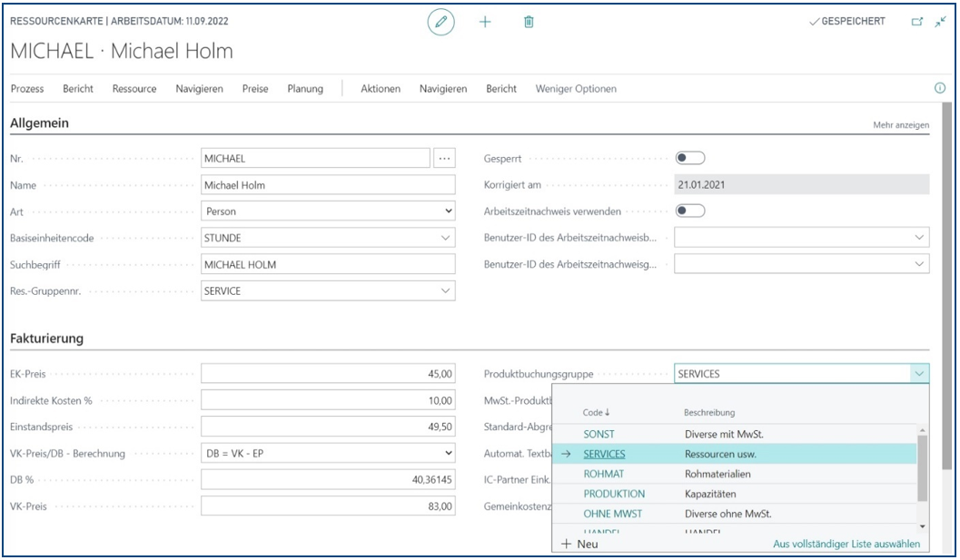The height and width of the screenshot is (560, 960).
Task: Click the GESPEICHERT status indicator
Action: (847, 22)
